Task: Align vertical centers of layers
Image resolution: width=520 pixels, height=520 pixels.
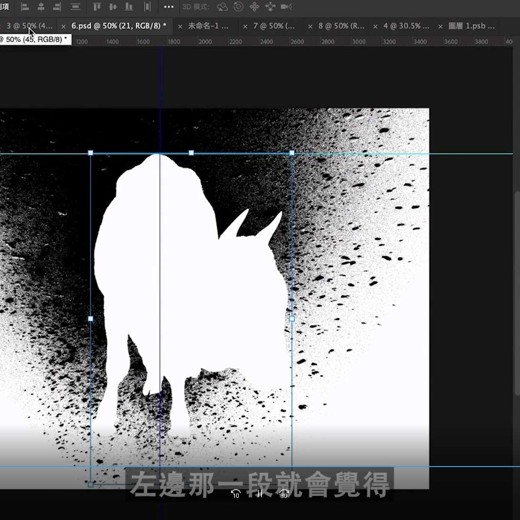Action: click(x=113, y=7)
